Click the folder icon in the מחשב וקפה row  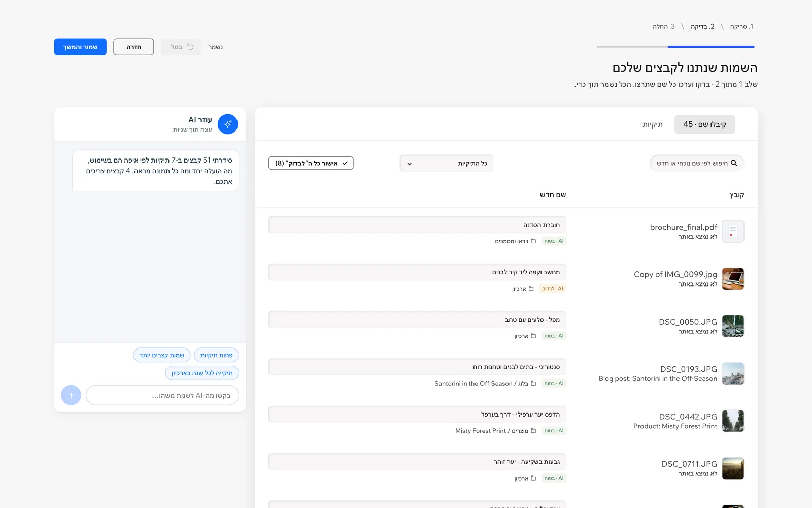(531, 289)
